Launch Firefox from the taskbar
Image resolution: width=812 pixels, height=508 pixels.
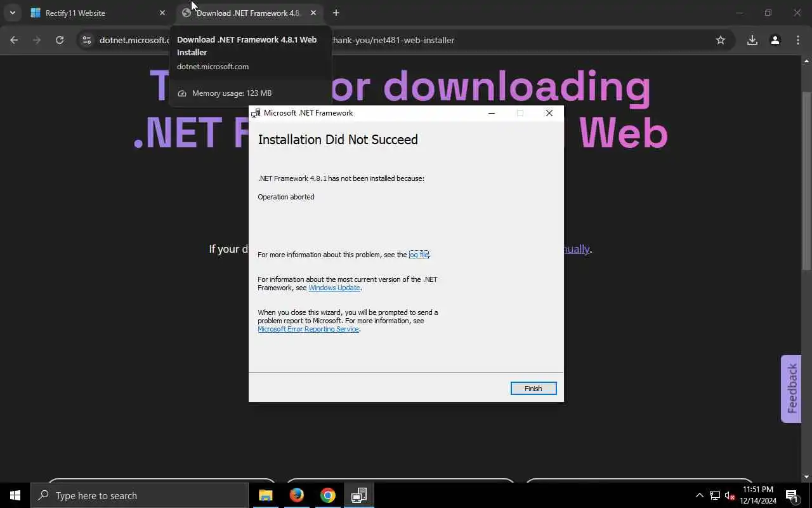(x=297, y=495)
